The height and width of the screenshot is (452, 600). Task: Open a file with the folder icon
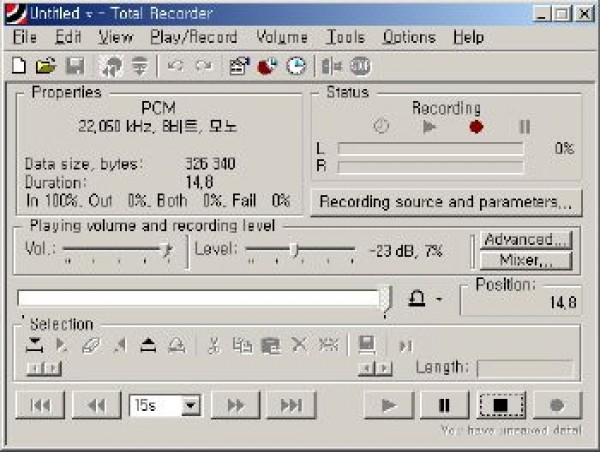(x=46, y=66)
